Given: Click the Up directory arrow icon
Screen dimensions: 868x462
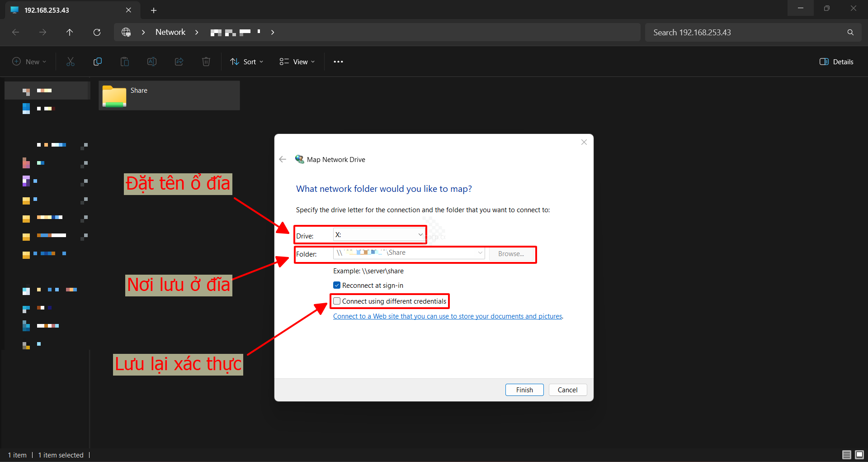Looking at the screenshot, I should tap(70, 32).
